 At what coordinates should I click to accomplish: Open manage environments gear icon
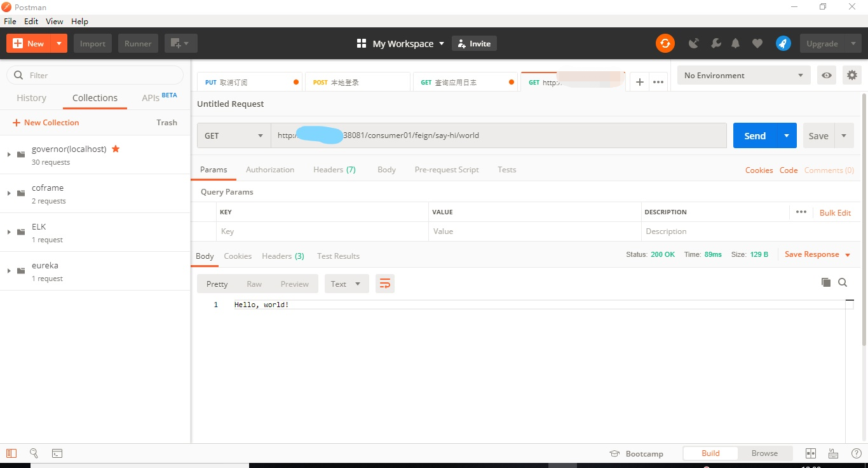[851, 75]
